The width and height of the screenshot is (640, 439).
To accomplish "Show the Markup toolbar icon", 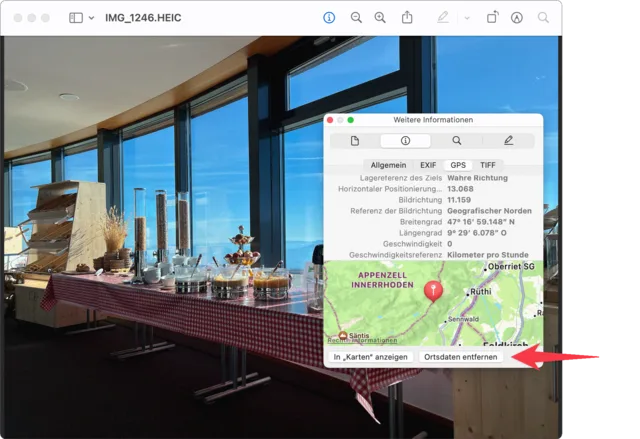I will coord(517,18).
